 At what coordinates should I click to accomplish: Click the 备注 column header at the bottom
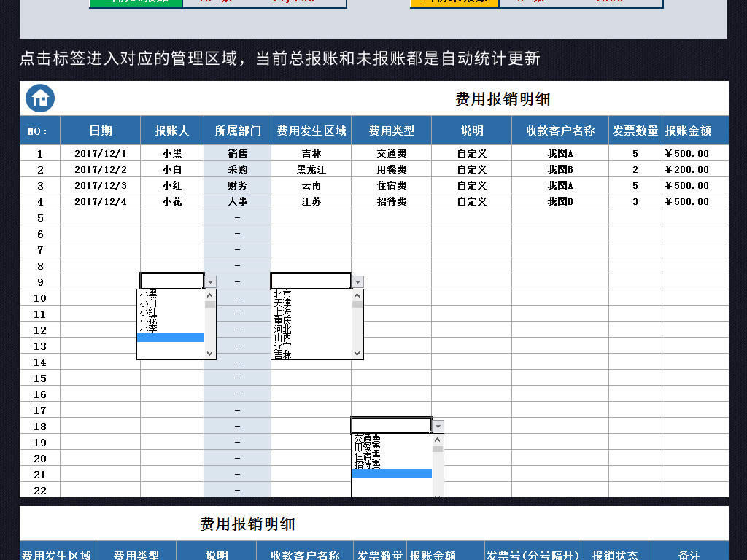pos(689,554)
